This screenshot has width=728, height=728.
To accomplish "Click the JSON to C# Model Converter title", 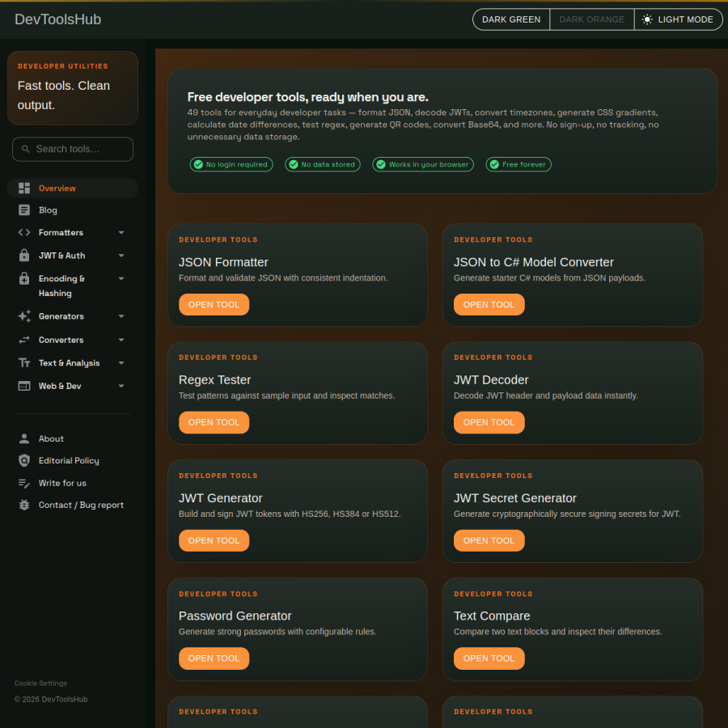I will click(534, 262).
